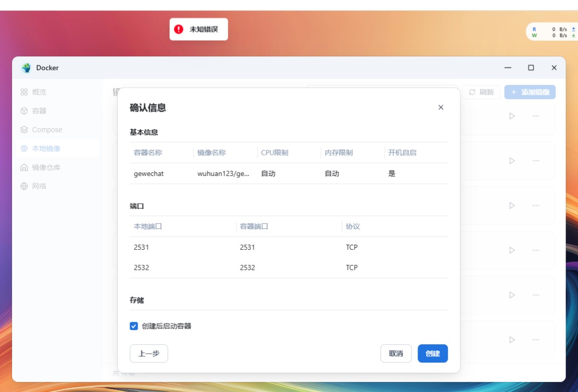This screenshot has height=392, width=578.
Task: Click the wuhuan123/ge... image name cell
Action: pyautogui.click(x=223, y=173)
